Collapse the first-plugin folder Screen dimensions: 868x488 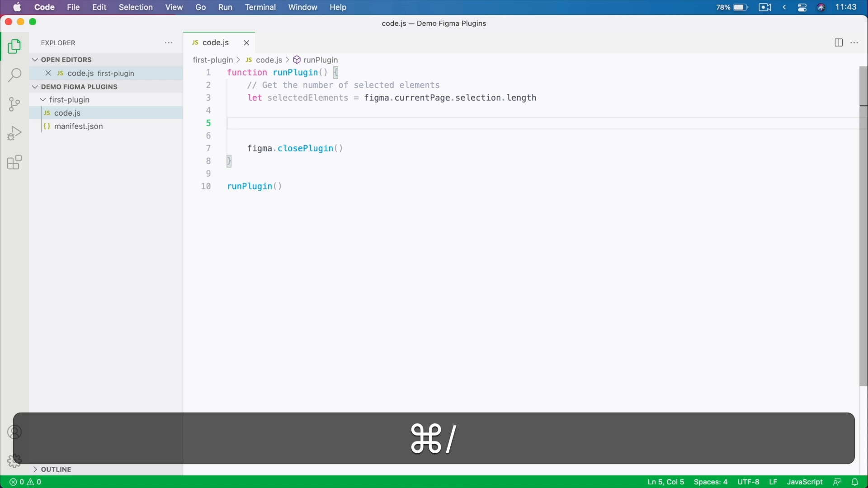43,100
